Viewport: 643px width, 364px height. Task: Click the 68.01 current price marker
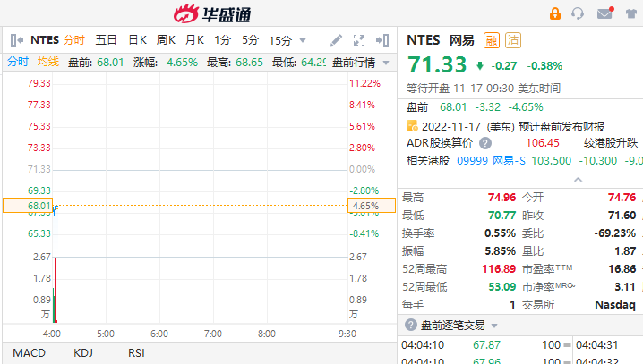click(x=28, y=206)
